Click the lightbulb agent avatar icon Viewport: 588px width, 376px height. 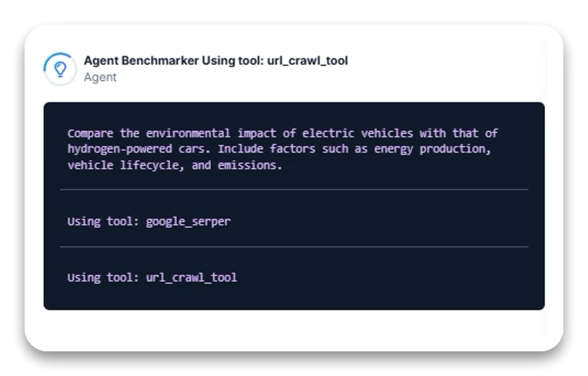click(60, 69)
